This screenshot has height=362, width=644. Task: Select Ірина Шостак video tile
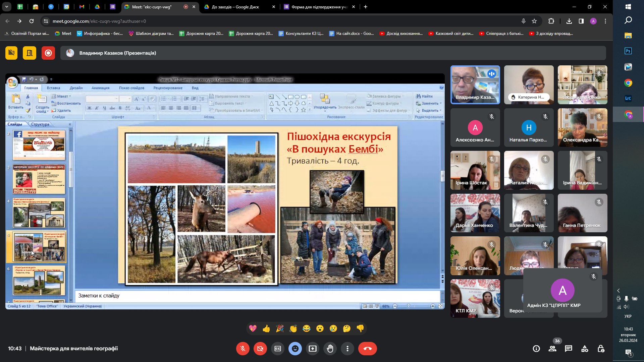coord(475,170)
